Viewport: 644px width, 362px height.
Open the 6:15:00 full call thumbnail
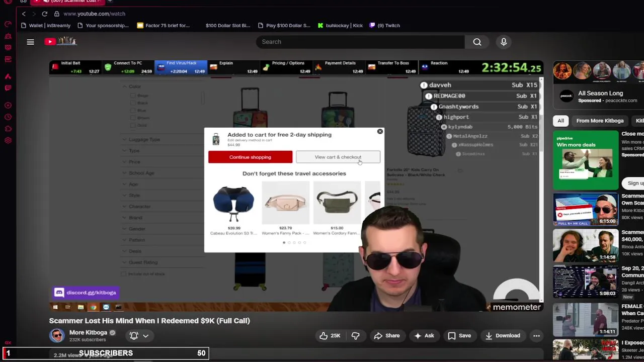coord(586,209)
